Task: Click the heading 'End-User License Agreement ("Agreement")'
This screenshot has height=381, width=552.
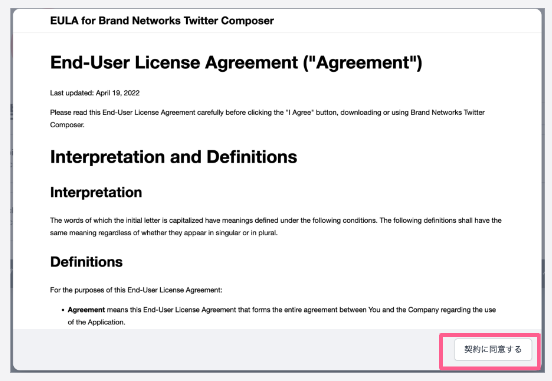Action: click(x=236, y=63)
